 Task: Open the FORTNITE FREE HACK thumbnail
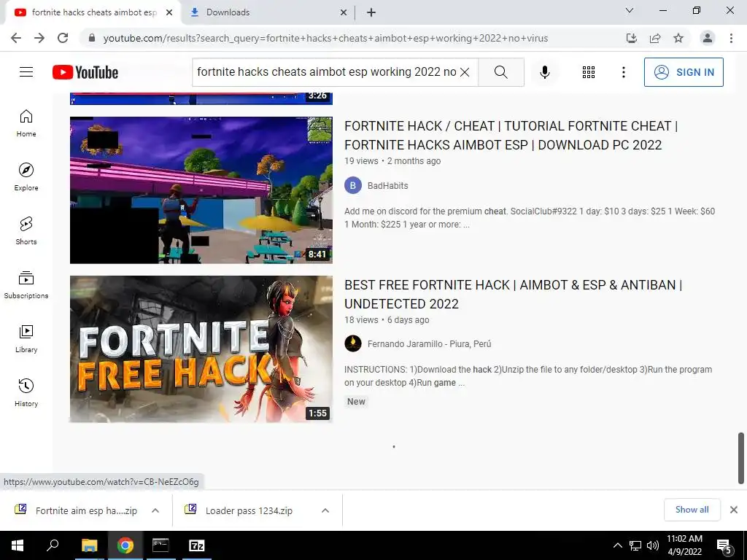[201, 349]
